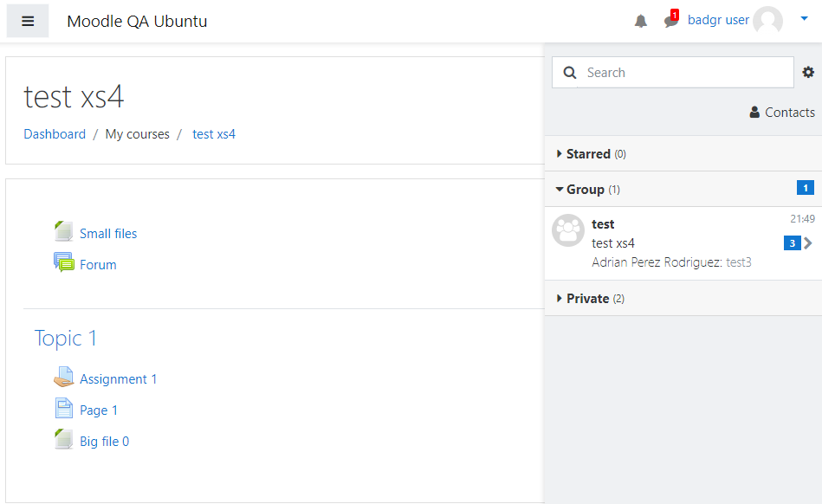Open the hamburger side menu
822x504 pixels.
click(28, 21)
